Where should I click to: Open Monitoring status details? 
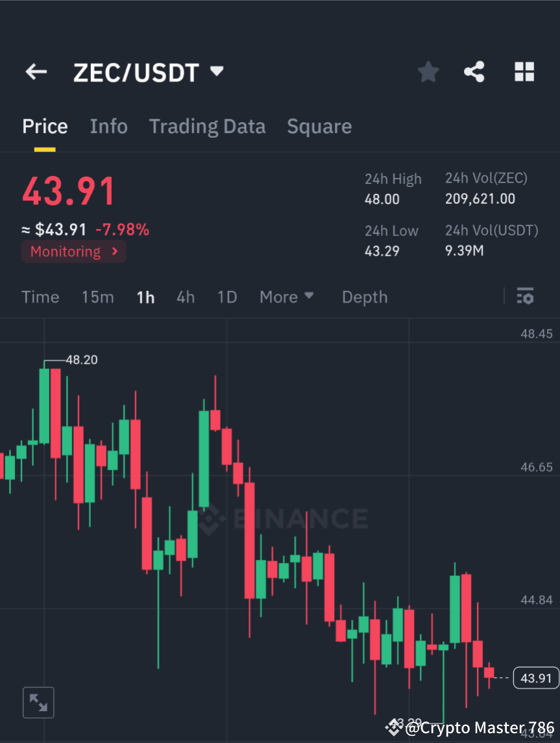pos(73,251)
